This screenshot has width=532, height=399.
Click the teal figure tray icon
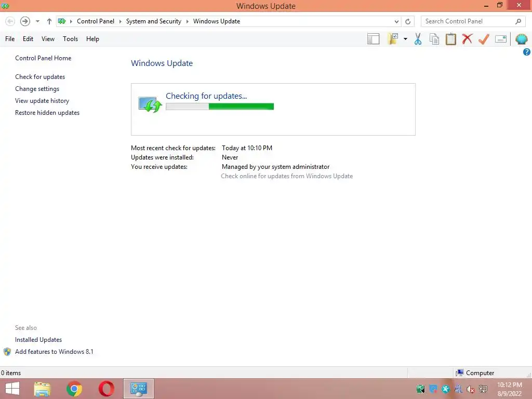point(445,389)
